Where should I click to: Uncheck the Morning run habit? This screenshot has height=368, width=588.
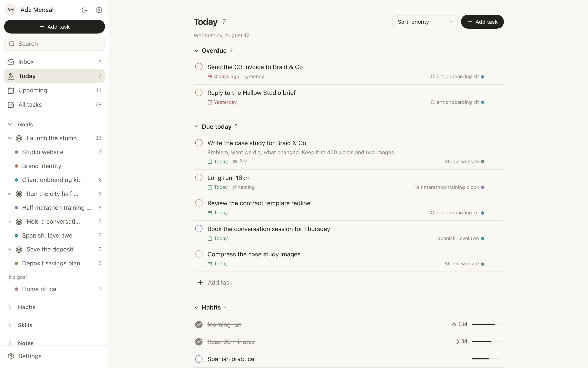[x=199, y=324]
